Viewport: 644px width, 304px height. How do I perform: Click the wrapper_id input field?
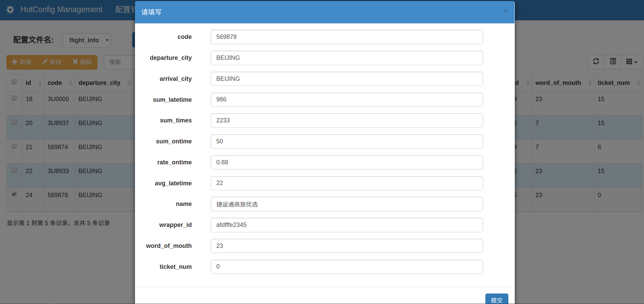click(x=347, y=225)
